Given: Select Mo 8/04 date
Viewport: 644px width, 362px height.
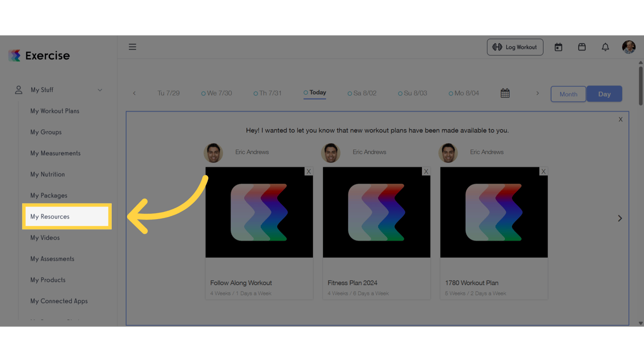Looking at the screenshot, I should [x=464, y=93].
